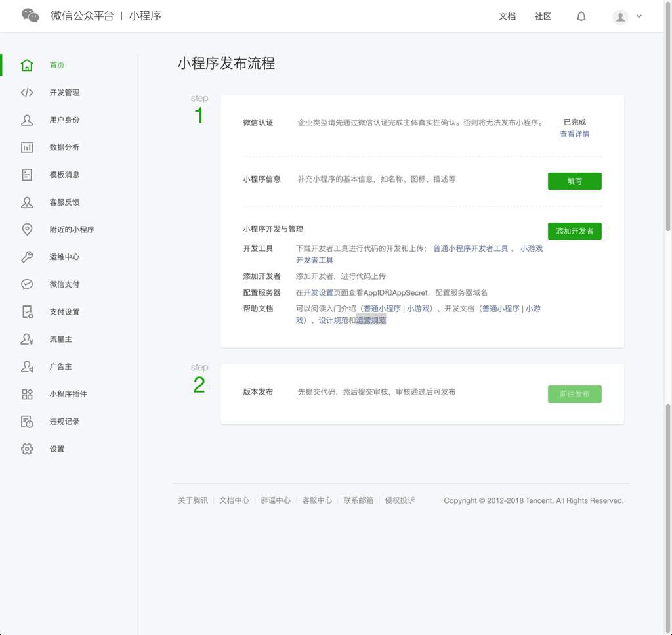The height and width of the screenshot is (635, 672).
Task: Click the 添加开发者 button
Action: tap(574, 231)
